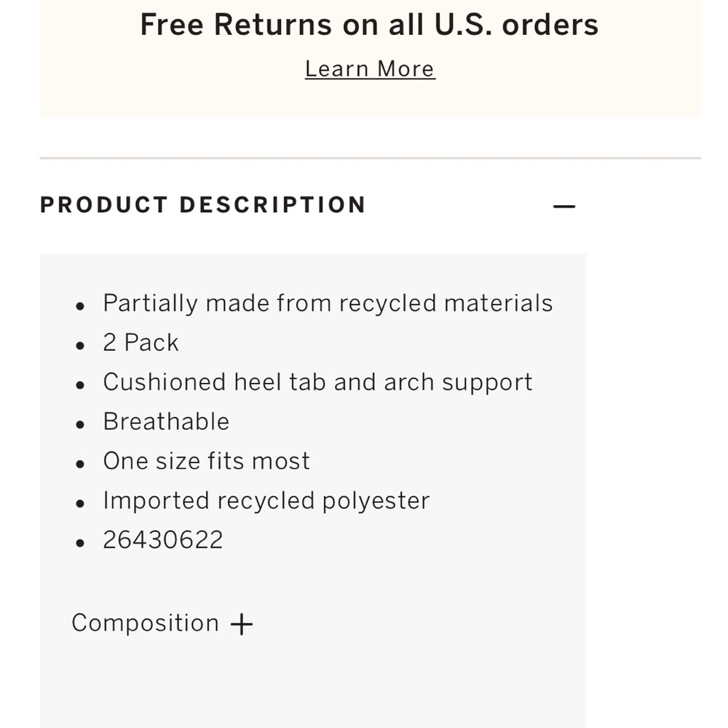Select "Cushioned heel tab and arch support" text
This screenshot has height=728, width=728.
[x=317, y=382]
